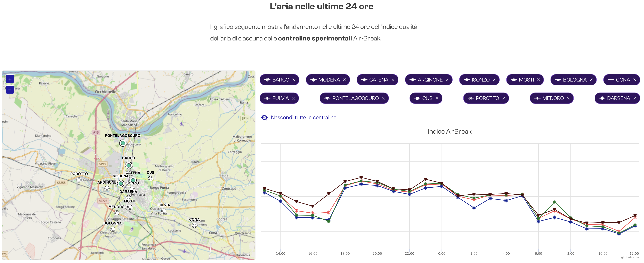Select the MEDORO station marker on the map
Screen dimensions: 644x263
click(x=117, y=213)
